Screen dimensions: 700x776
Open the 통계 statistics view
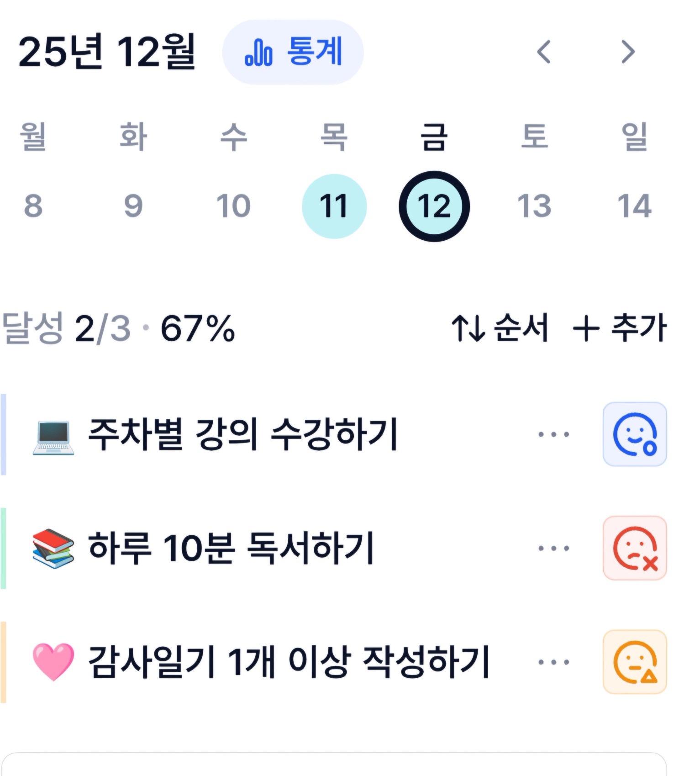tap(293, 52)
